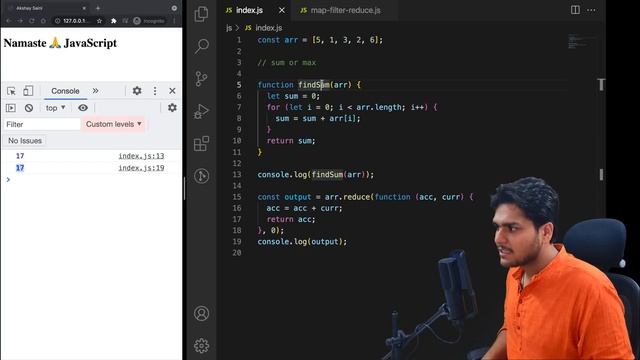640x360 pixels.
Task: Click the editor vertical scrollbar marker
Action: (x=601, y=174)
